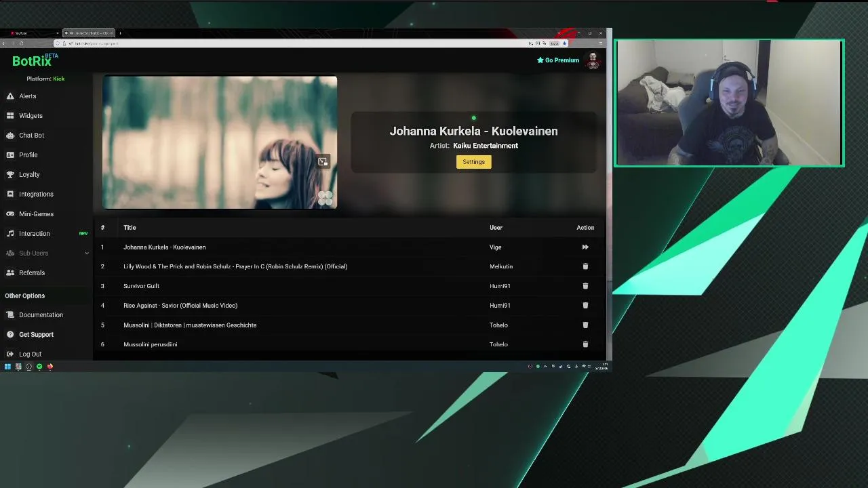The width and height of the screenshot is (868, 488).
Task: Reload the page in browser
Action: pyautogui.click(x=21, y=43)
